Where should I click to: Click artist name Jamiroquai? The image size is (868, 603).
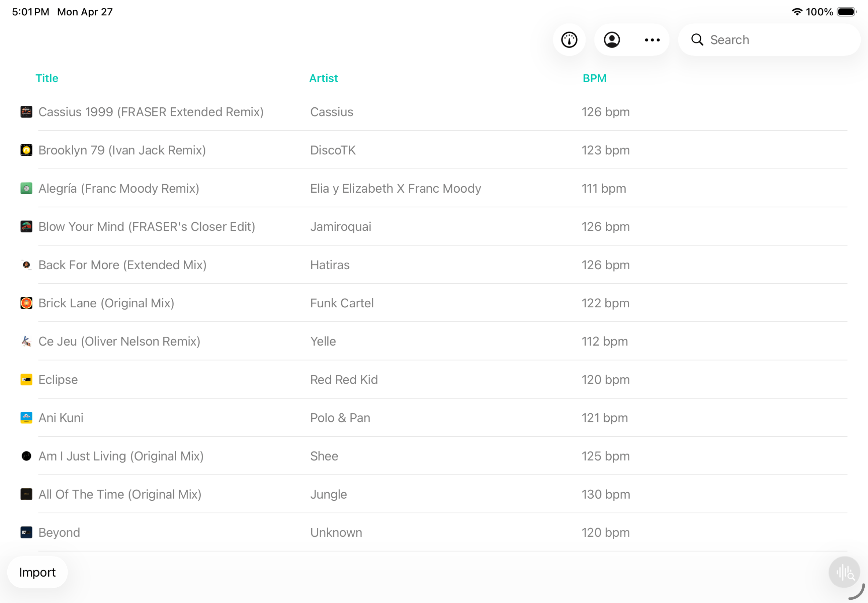340,227
